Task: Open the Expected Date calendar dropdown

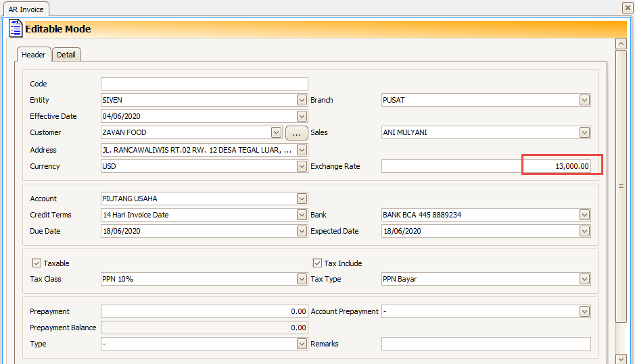Action: [x=584, y=231]
